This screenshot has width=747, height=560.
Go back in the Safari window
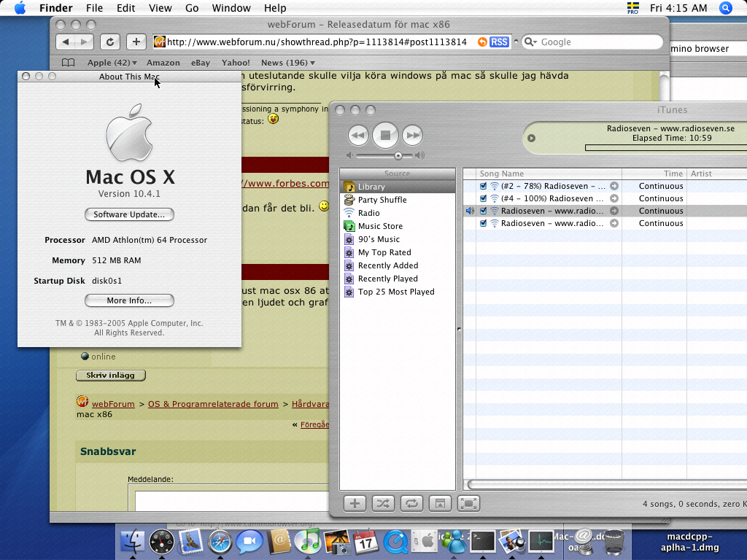click(x=65, y=42)
